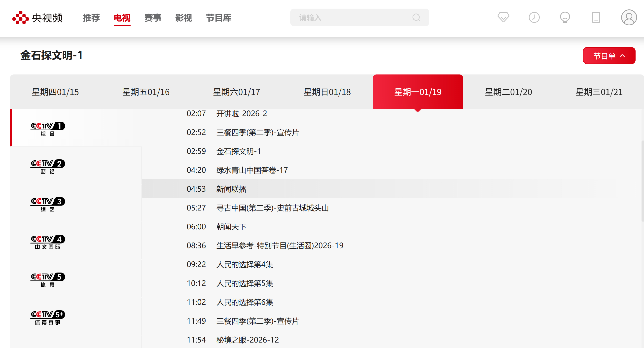Open the user profile avatar
This screenshot has width=644, height=348.
[x=629, y=18]
